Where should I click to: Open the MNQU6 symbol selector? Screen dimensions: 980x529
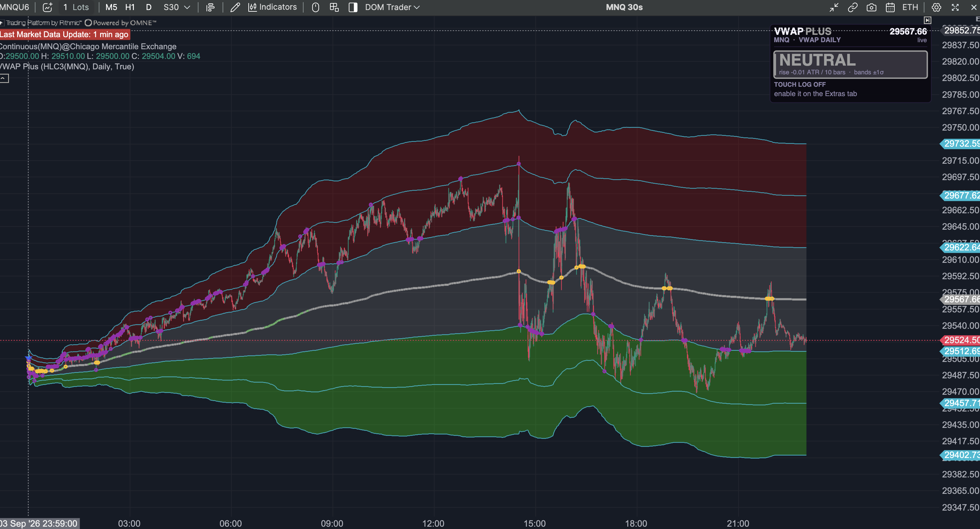[14, 7]
